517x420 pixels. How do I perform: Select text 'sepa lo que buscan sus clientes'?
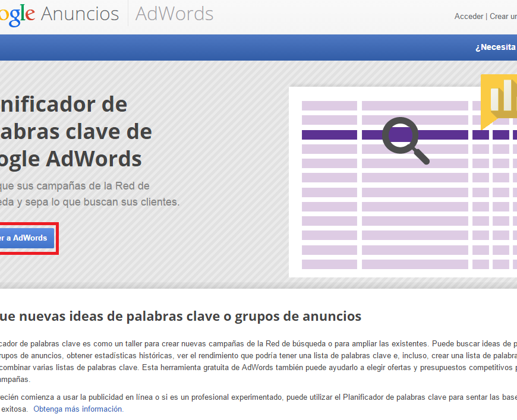tap(102, 202)
